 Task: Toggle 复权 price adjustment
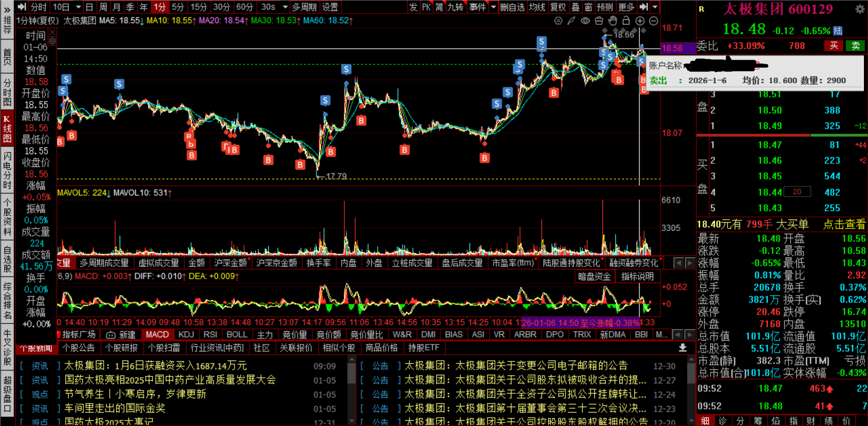click(x=558, y=7)
